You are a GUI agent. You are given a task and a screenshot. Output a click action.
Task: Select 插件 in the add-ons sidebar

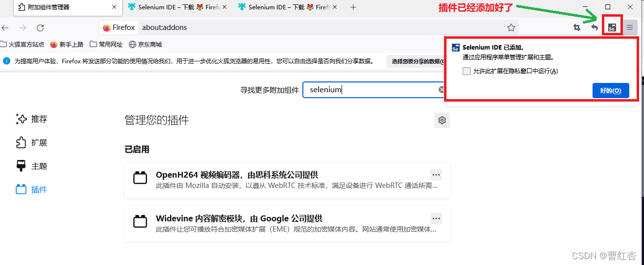[x=31, y=189]
